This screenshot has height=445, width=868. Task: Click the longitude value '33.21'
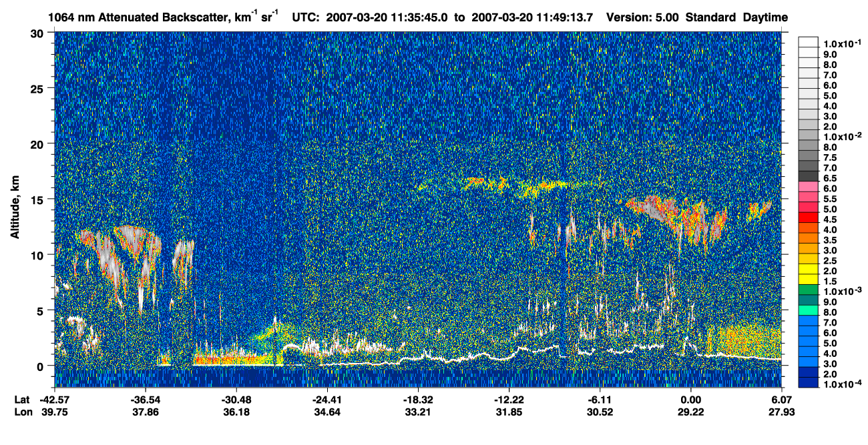418,412
